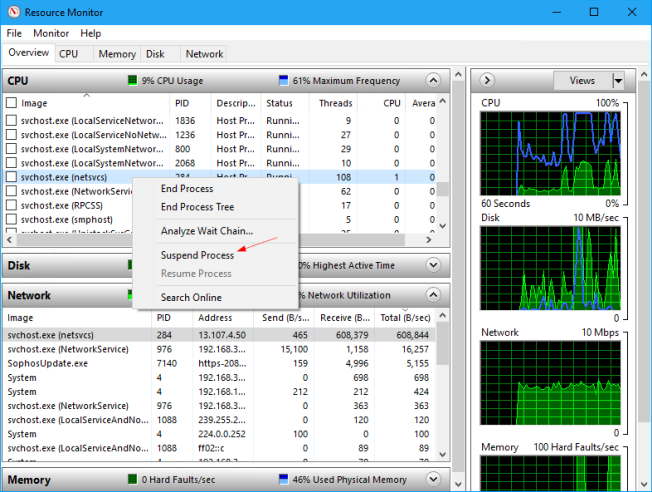Viewport: 652px width, 492px height.
Task: Click the Resource Monitor title bar icon
Action: 13,12
